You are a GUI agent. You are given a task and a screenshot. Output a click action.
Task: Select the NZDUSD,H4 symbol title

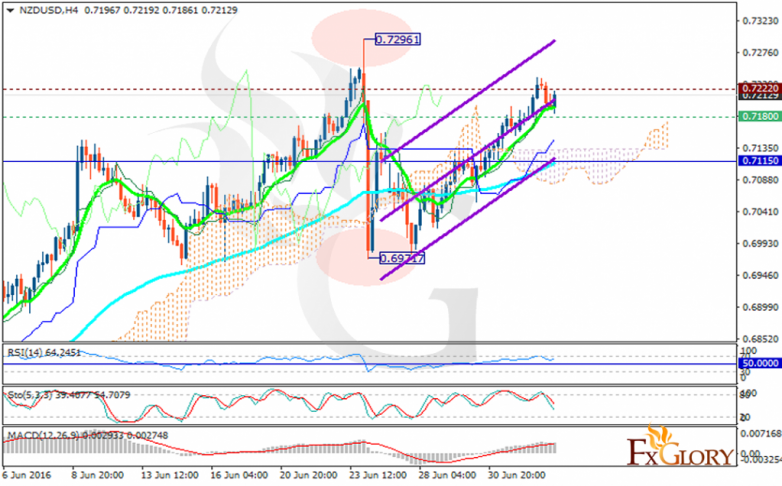[48, 10]
